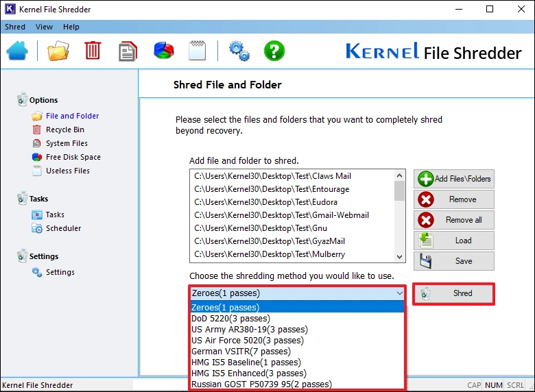Click the Remove all button
This screenshot has height=392, width=535.
point(453,220)
